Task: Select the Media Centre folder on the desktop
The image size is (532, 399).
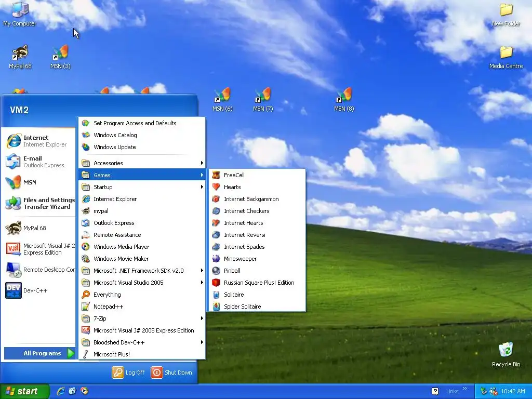Action: click(506, 57)
